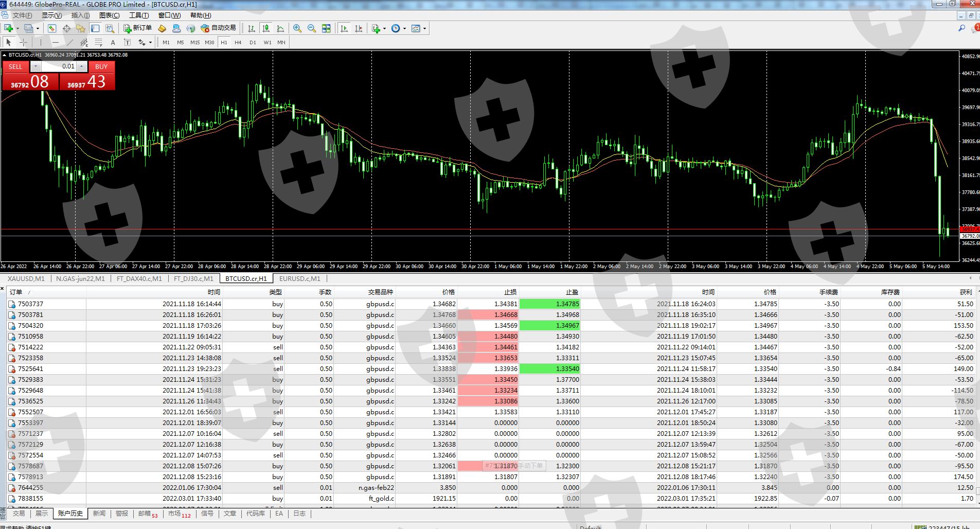Open the 图表 menu
The image size is (980, 529).
tap(109, 15)
